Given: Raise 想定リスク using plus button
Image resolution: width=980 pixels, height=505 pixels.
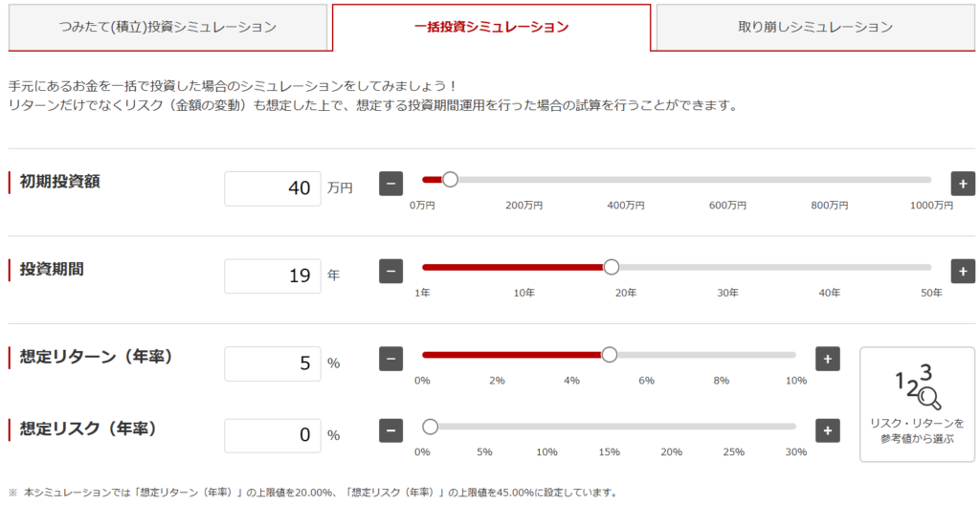Looking at the screenshot, I should 827,430.
